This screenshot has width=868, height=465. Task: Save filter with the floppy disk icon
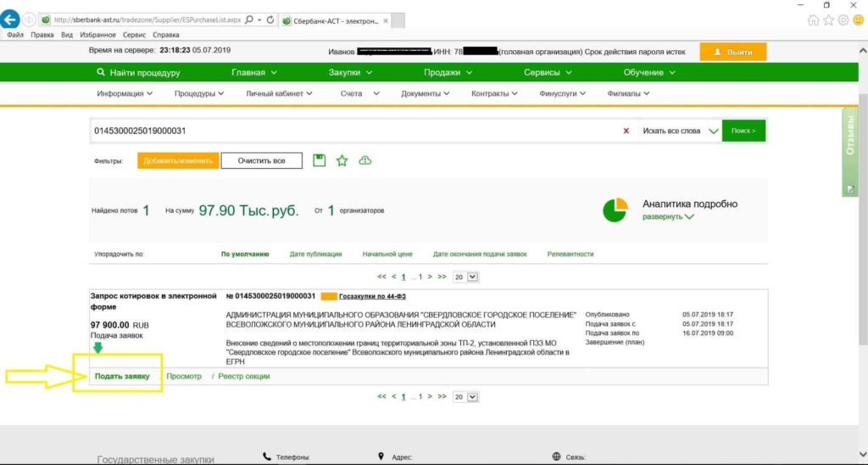point(320,160)
